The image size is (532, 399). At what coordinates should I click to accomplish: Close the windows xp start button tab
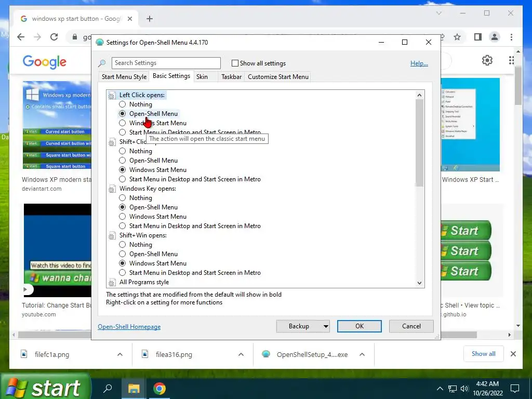click(129, 19)
